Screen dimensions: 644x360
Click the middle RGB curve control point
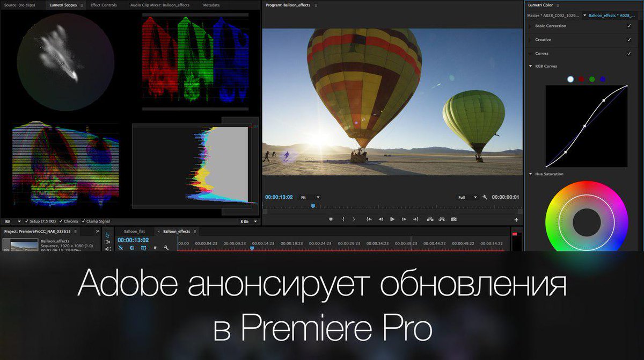pyautogui.click(x=584, y=126)
